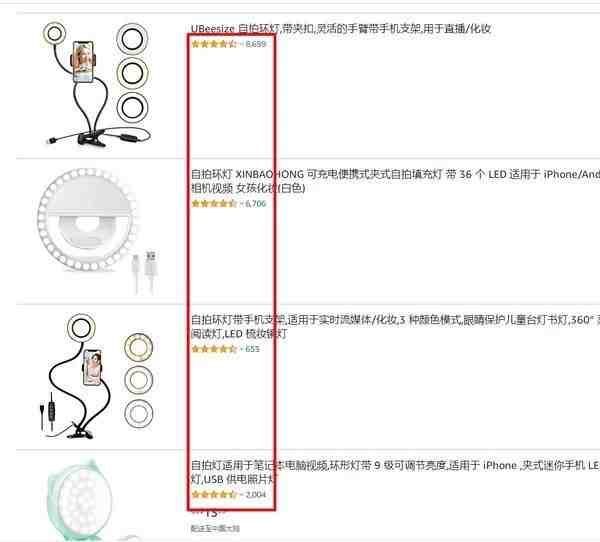Click price under the green cat-ear light
This screenshot has height=542, width=600.
pyautogui.click(x=209, y=513)
